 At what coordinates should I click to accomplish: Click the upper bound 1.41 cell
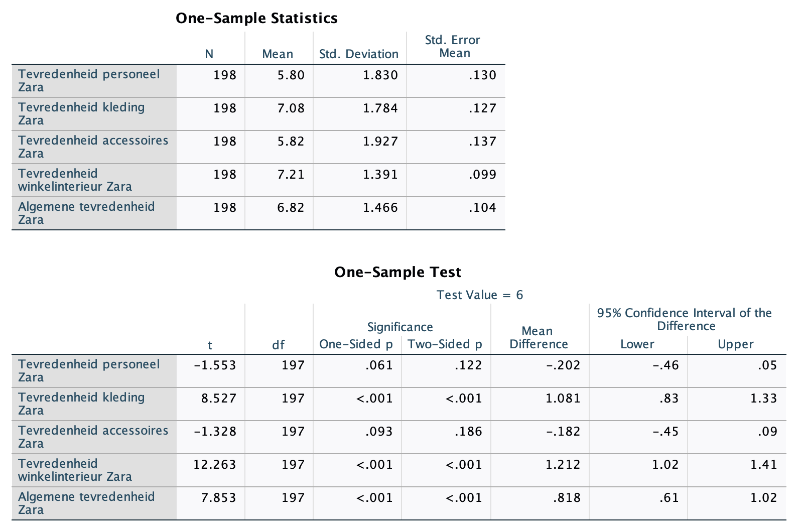pyautogui.click(x=763, y=465)
